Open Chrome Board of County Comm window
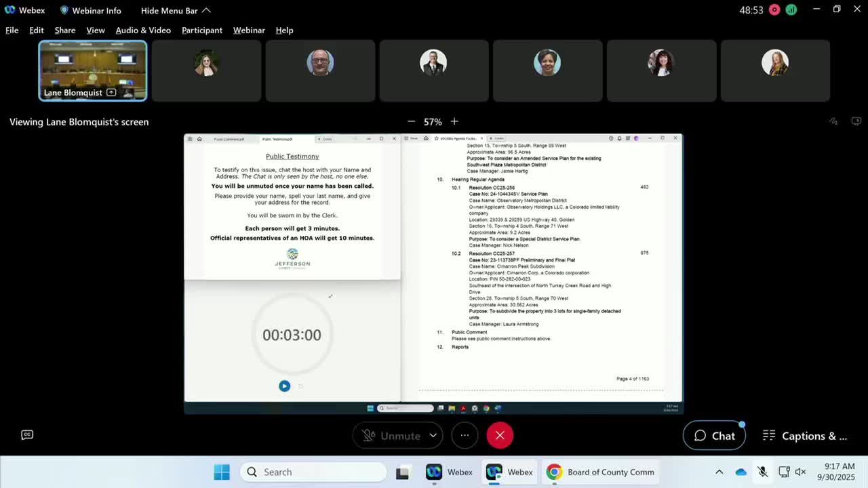This screenshot has width=868, height=488. 601,472
